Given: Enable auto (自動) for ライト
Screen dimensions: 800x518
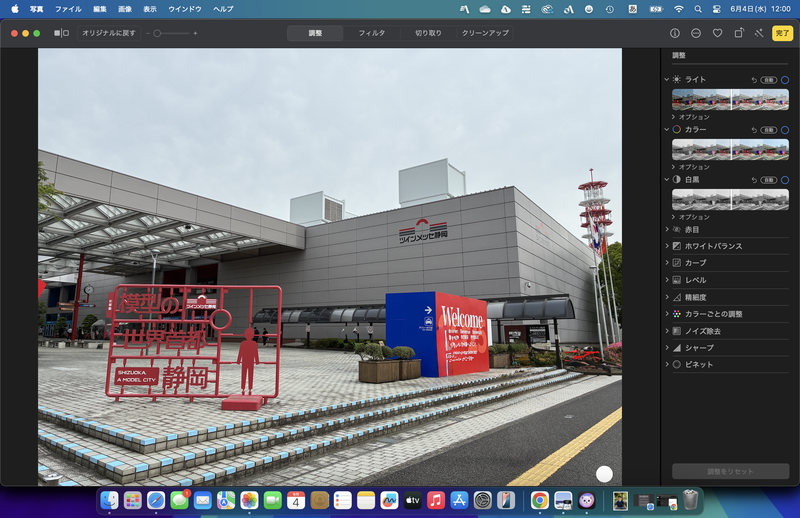Looking at the screenshot, I should 769,80.
